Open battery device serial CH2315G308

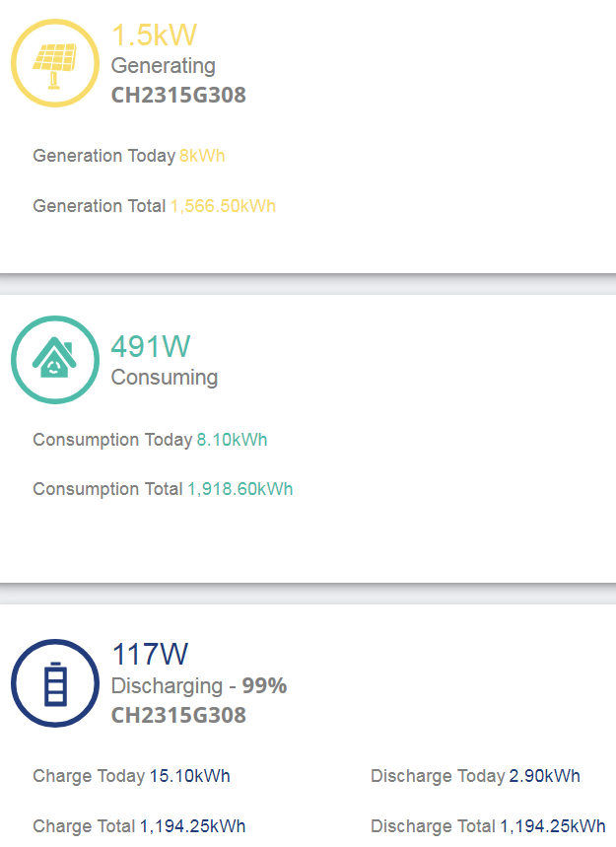click(x=178, y=715)
